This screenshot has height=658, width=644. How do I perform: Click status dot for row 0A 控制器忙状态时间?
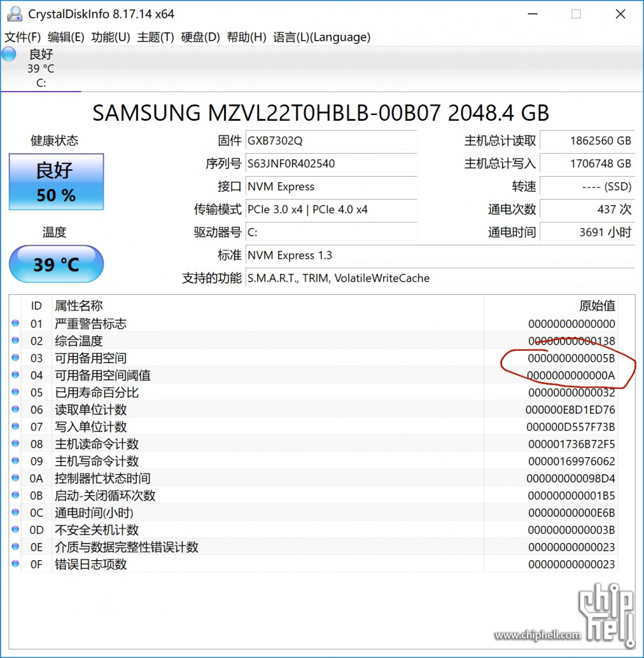16,478
